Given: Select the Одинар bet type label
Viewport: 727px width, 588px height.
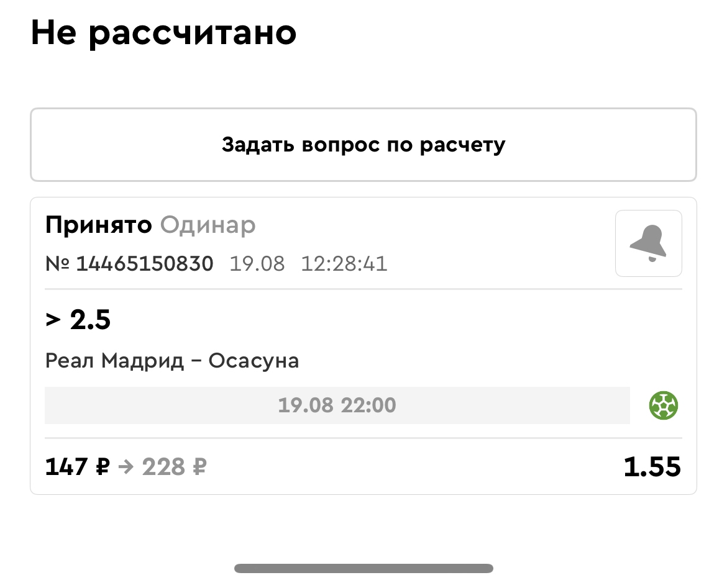Looking at the screenshot, I should click(x=208, y=225).
